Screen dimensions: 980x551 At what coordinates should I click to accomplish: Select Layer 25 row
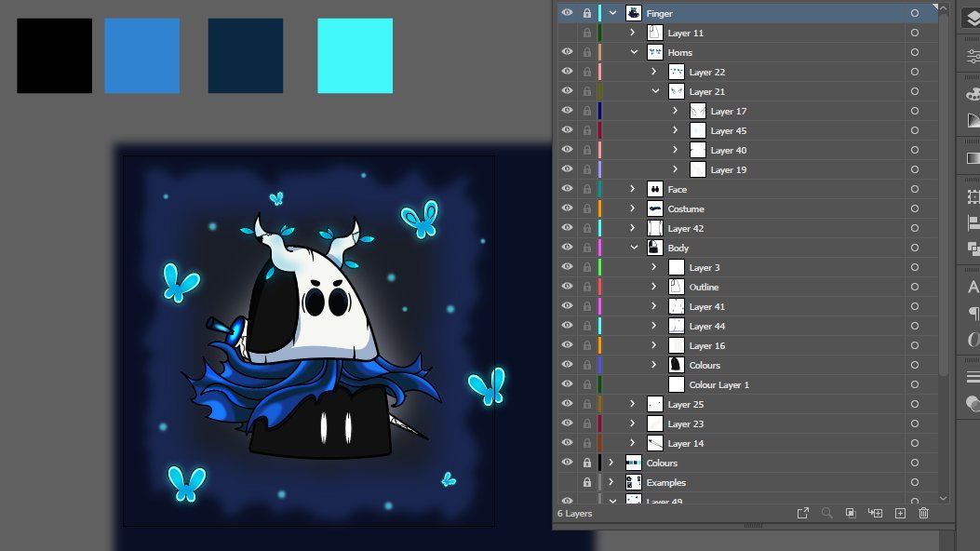tap(747, 404)
